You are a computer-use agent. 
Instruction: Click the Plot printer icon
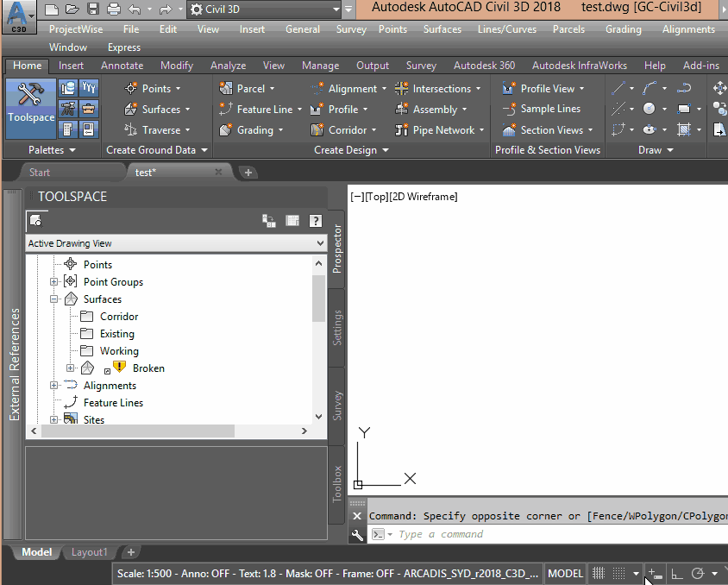pos(113,9)
